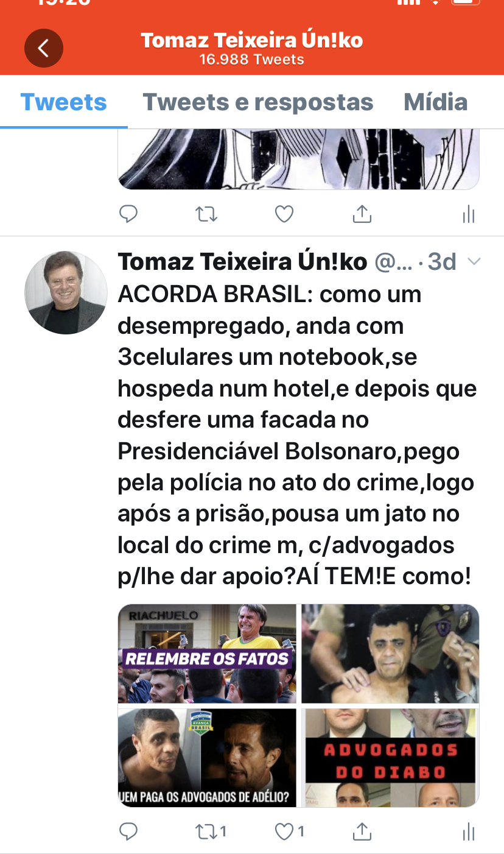504x854 pixels.
Task: Open the ADVOGADOS DO DIABO image
Action: tap(390, 758)
